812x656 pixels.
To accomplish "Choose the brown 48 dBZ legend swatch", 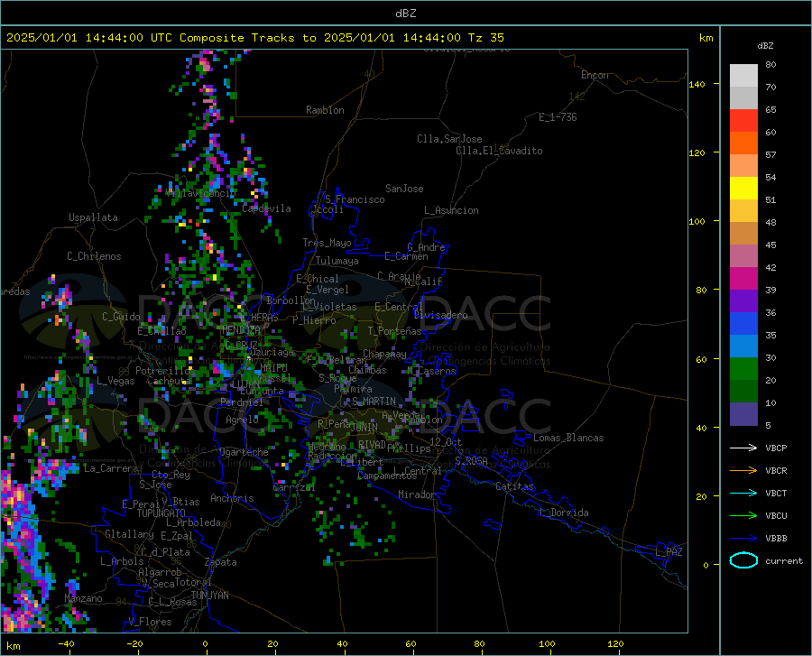I will click(743, 234).
